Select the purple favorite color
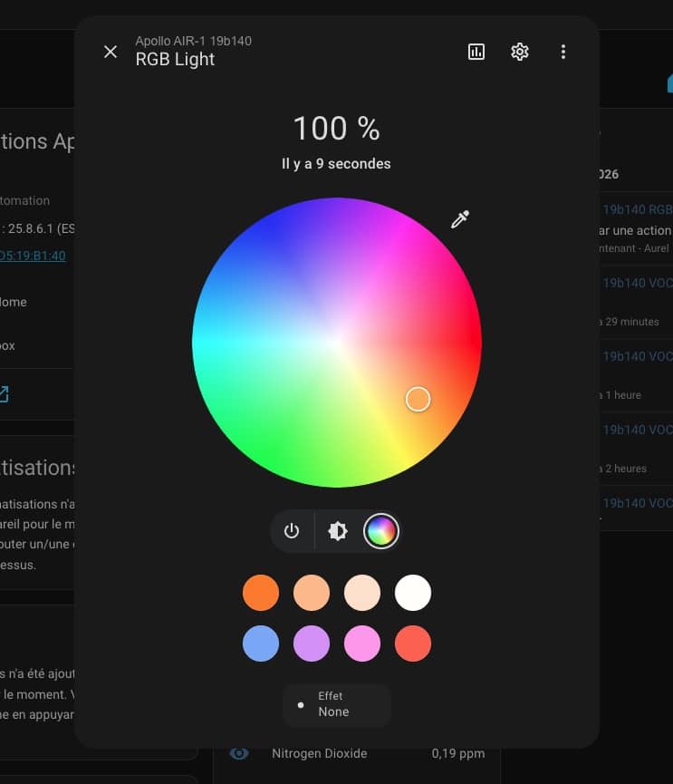The width and height of the screenshot is (673, 784). pos(312,644)
